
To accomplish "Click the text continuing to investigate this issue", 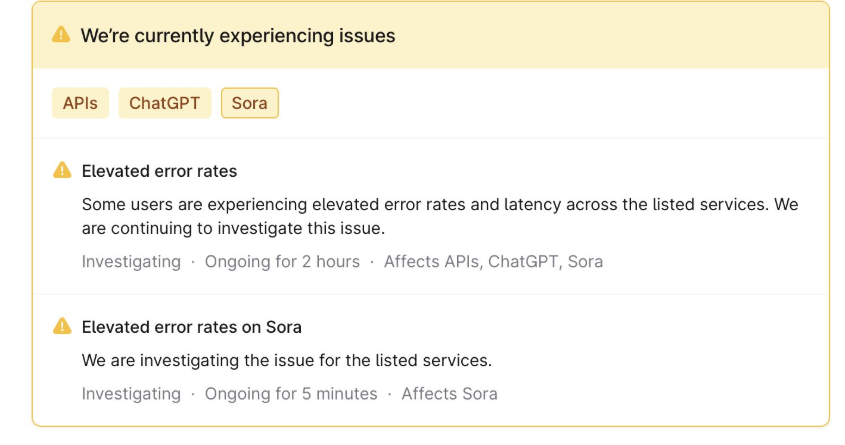I will point(248,228).
